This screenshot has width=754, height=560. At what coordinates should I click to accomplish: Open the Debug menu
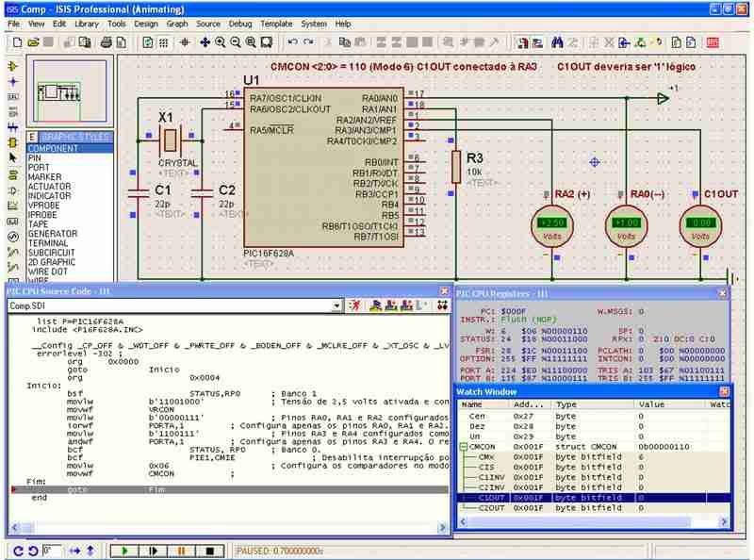tap(240, 24)
